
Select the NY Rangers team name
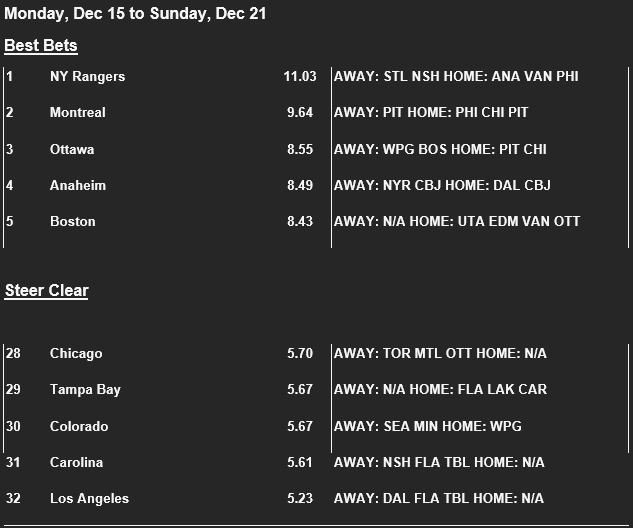coord(88,76)
